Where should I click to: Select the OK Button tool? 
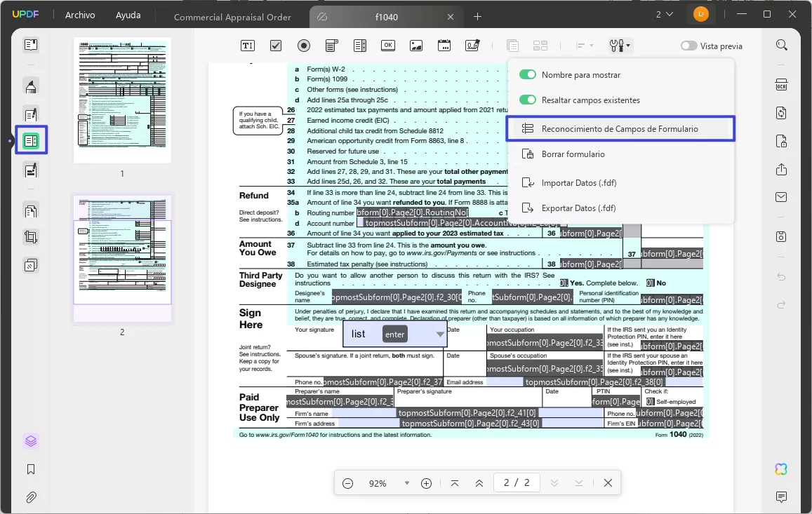pos(388,46)
